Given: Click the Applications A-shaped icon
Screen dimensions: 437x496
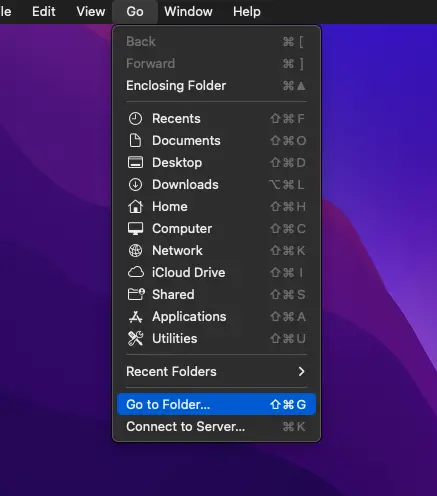Looking at the screenshot, I should point(135,317).
